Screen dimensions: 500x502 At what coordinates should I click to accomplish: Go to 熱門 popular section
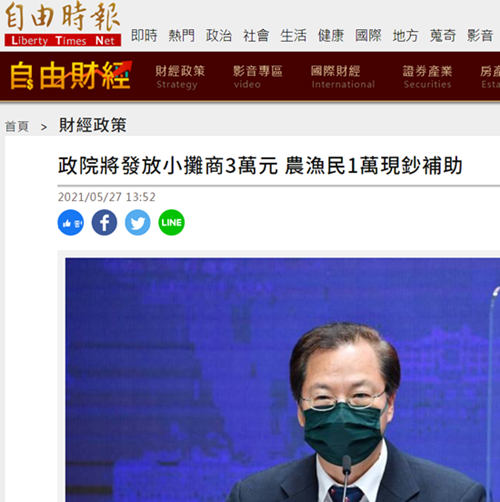tap(181, 36)
